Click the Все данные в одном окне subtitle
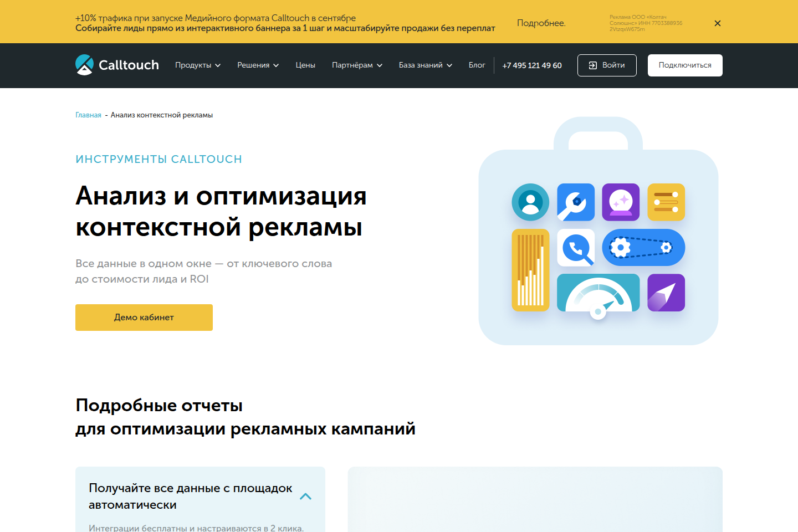Viewport: 798px width, 532px height. pos(204,272)
